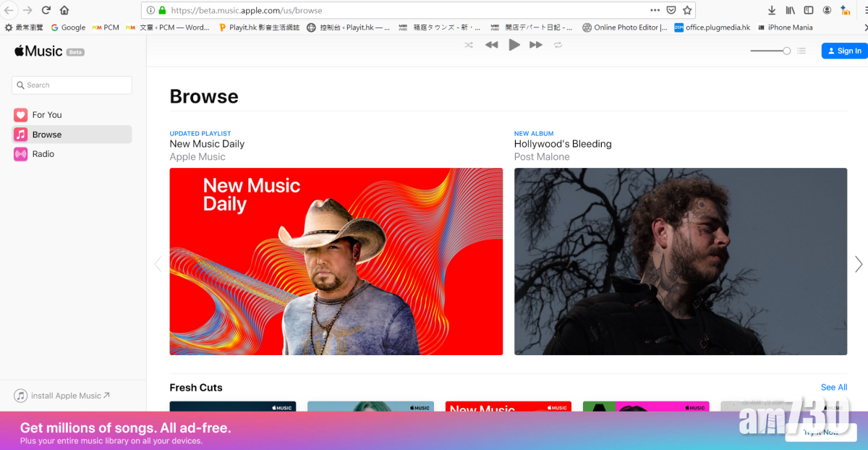Screen dimensions: 868x450
Task: Click inside the Search field
Action: pyautogui.click(x=71, y=85)
